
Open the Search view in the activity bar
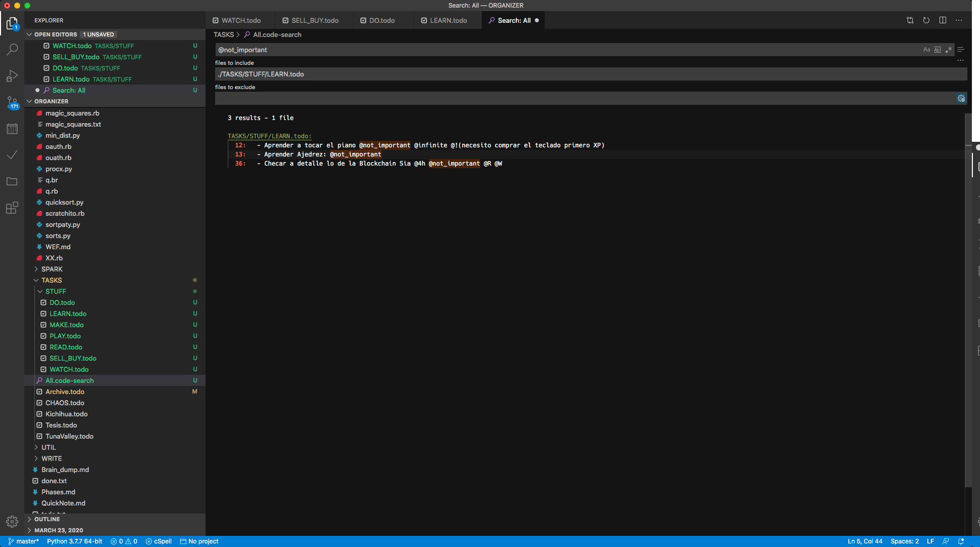[x=12, y=49]
